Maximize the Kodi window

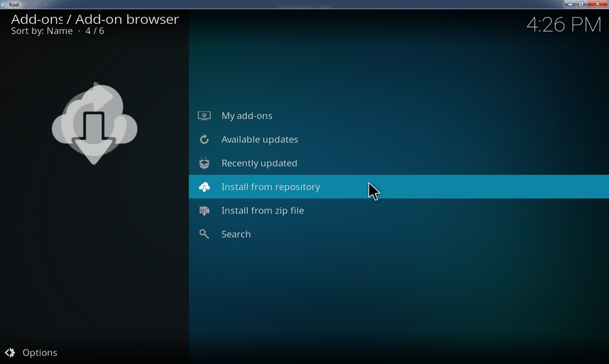coord(581,4)
